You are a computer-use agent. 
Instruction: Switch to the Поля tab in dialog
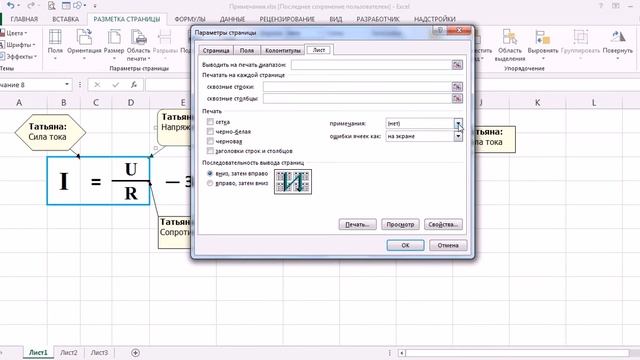pos(247,50)
